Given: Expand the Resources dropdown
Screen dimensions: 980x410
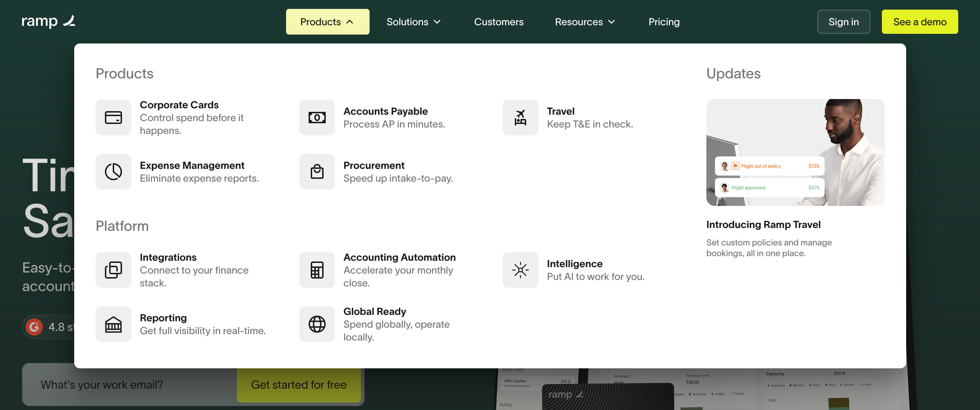Looking at the screenshot, I should pyautogui.click(x=585, y=22).
